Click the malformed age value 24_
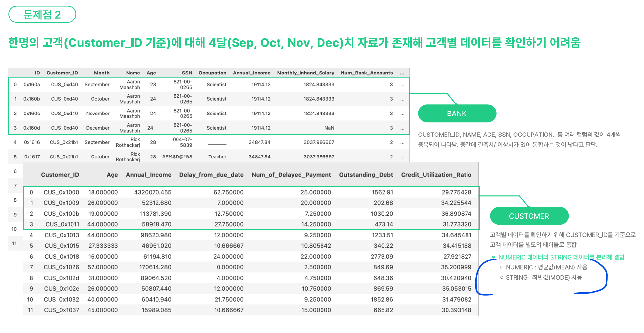The height and width of the screenshot is (333, 644). click(x=151, y=128)
